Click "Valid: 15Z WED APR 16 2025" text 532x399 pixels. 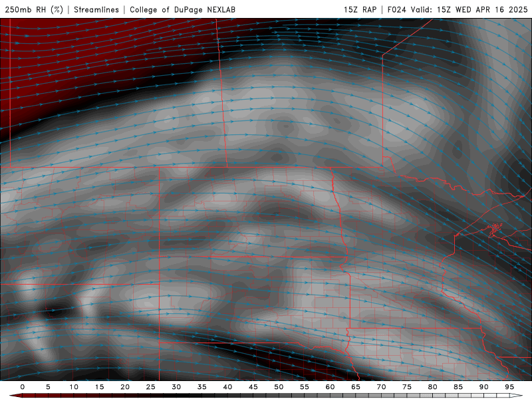coord(469,9)
